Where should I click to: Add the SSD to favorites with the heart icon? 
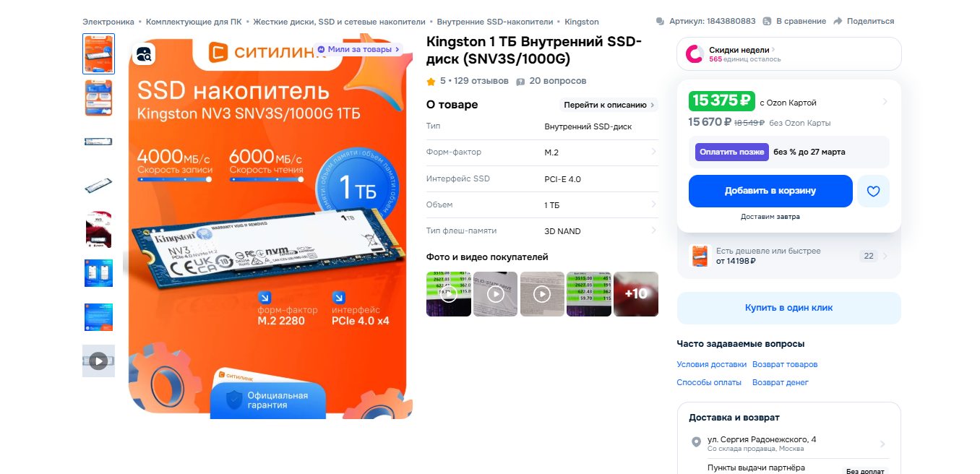coord(873,191)
